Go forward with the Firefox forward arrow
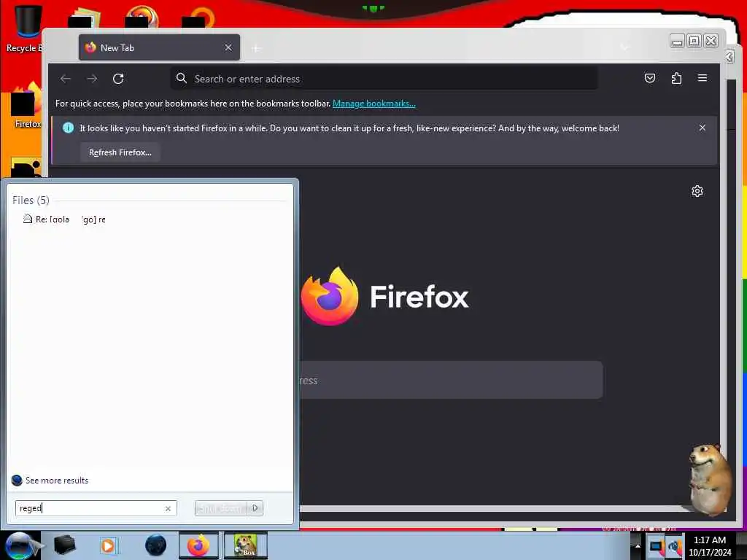This screenshot has width=747, height=560. [92, 79]
